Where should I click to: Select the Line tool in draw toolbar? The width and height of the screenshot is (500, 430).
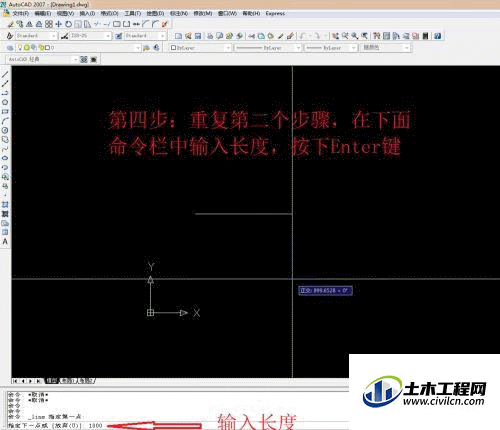[x=5, y=74]
